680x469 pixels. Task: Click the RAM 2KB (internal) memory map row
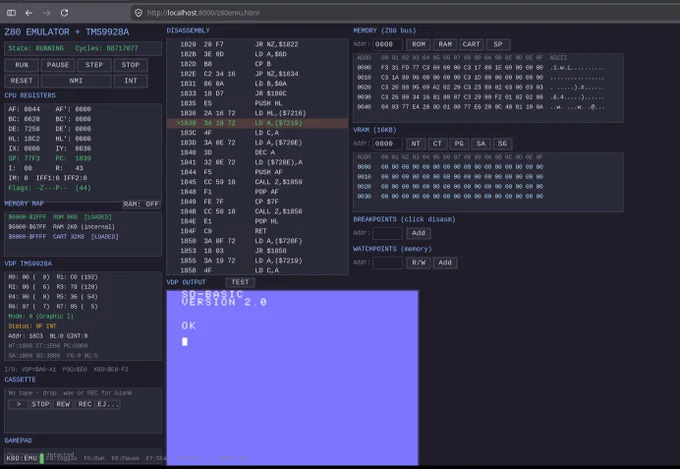62,227
